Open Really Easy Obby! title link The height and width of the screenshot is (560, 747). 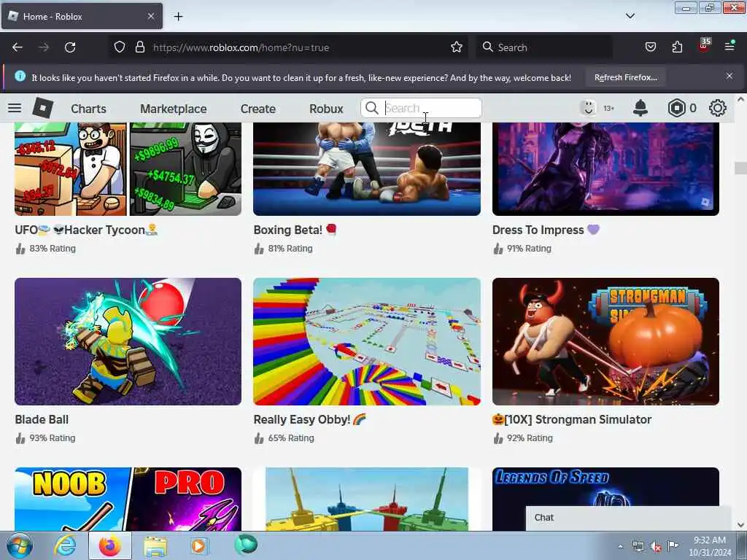click(x=309, y=419)
